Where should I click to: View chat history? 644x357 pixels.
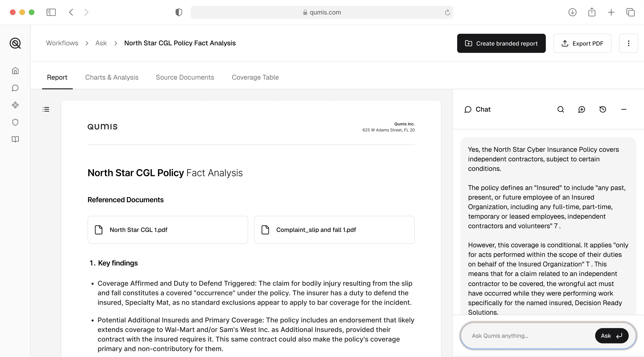(x=602, y=109)
